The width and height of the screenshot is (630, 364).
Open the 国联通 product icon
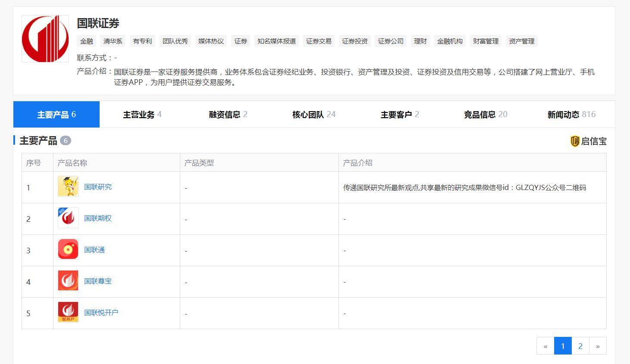point(68,249)
